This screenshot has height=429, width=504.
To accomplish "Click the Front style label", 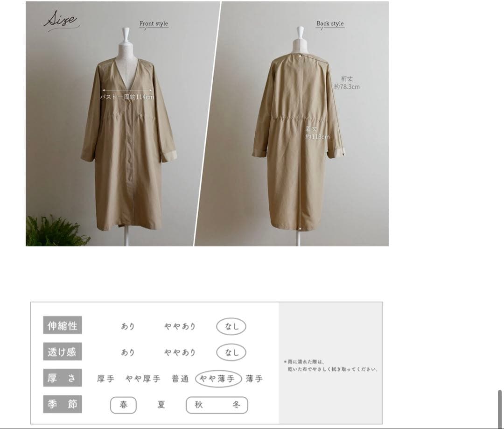I will (x=154, y=23).
